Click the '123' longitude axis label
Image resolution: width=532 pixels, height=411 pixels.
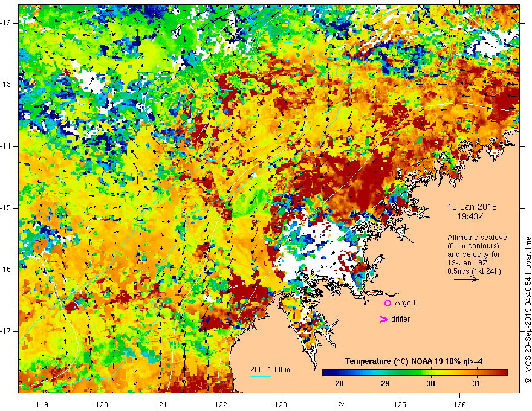(x=281, y=404)
